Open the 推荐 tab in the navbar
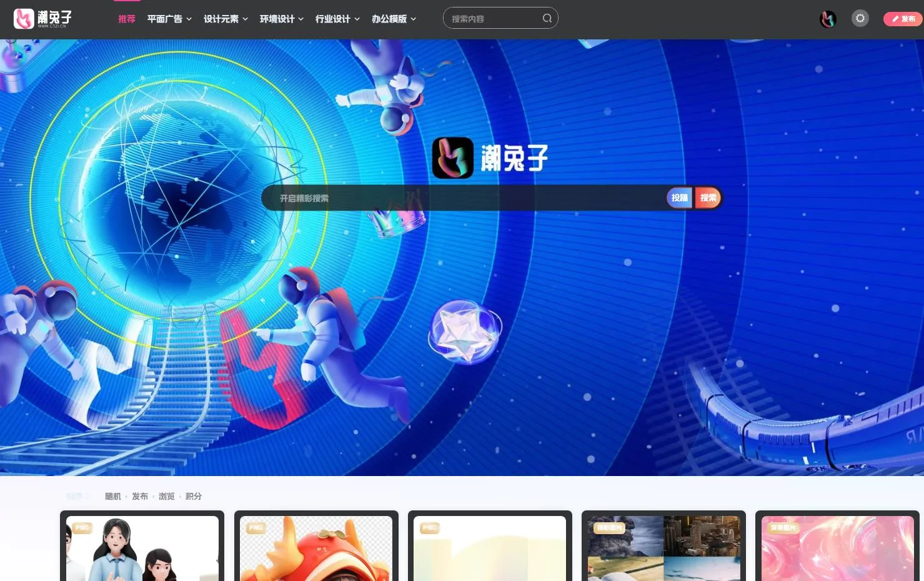 127,19
